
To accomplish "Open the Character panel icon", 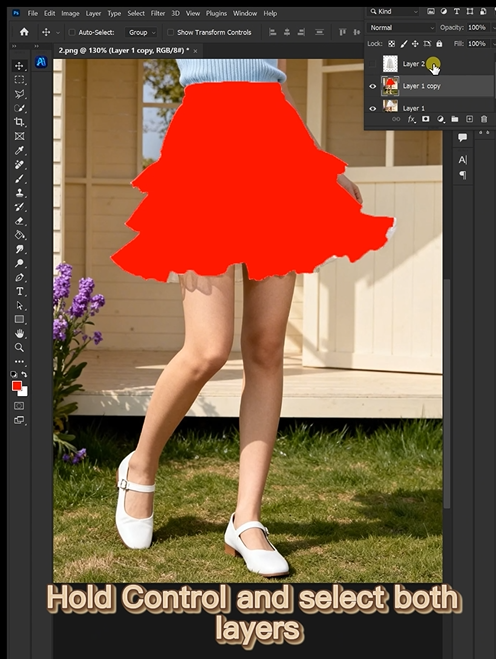I will (x=463, y=160).
